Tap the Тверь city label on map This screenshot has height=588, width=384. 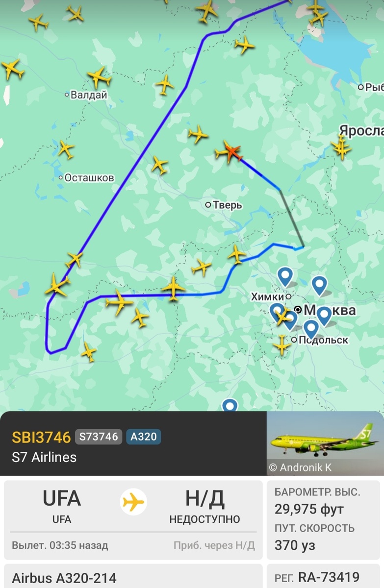point(225,205)
